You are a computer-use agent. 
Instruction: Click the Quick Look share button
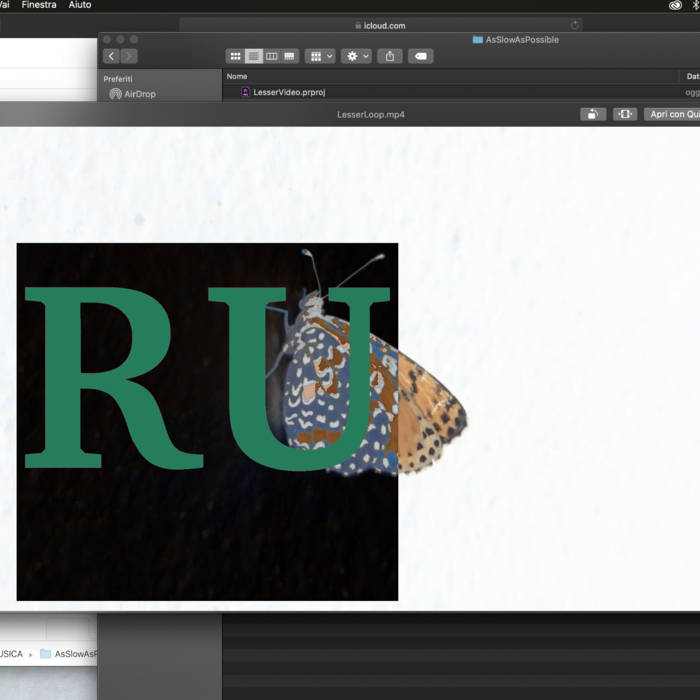[x=593, y=114]
